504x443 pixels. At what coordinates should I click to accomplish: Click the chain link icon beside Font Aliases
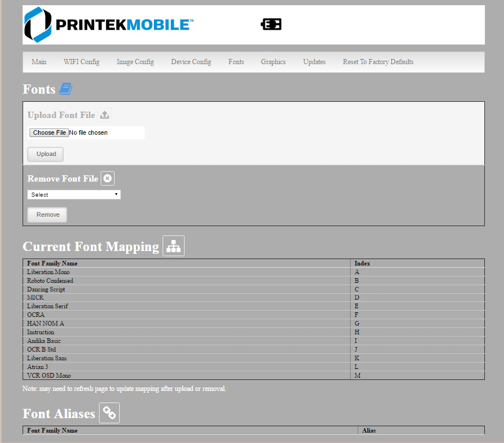(x=109, y=413)
